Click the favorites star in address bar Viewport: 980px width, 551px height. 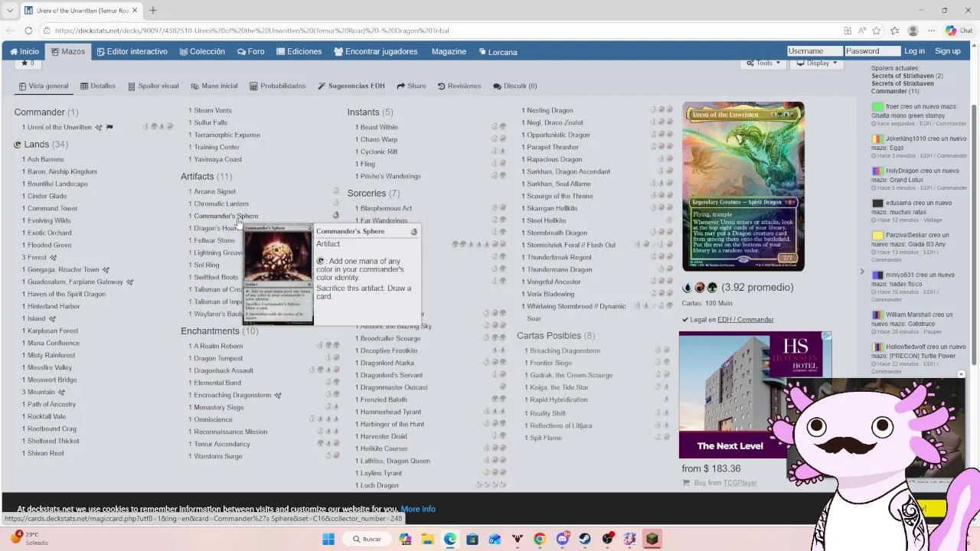(877, 31)
